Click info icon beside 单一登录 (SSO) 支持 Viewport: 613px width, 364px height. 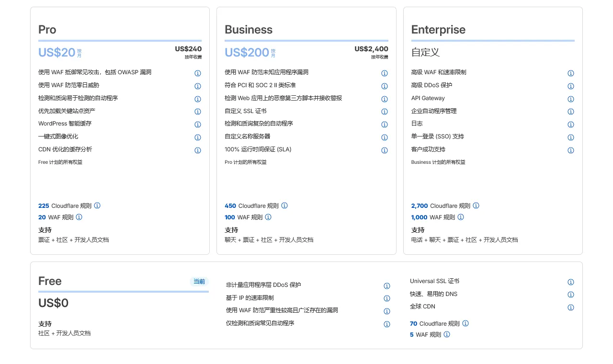pos(570,137)
